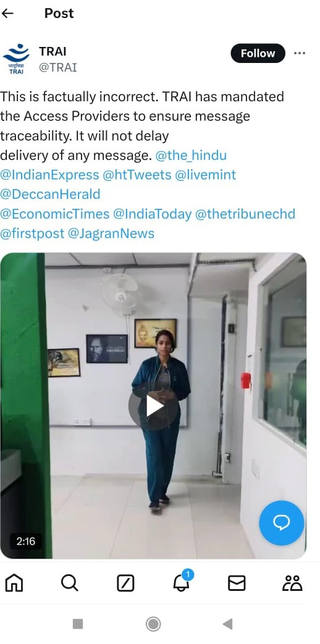Tap the 2:16 video duration badge

(26, 542)
